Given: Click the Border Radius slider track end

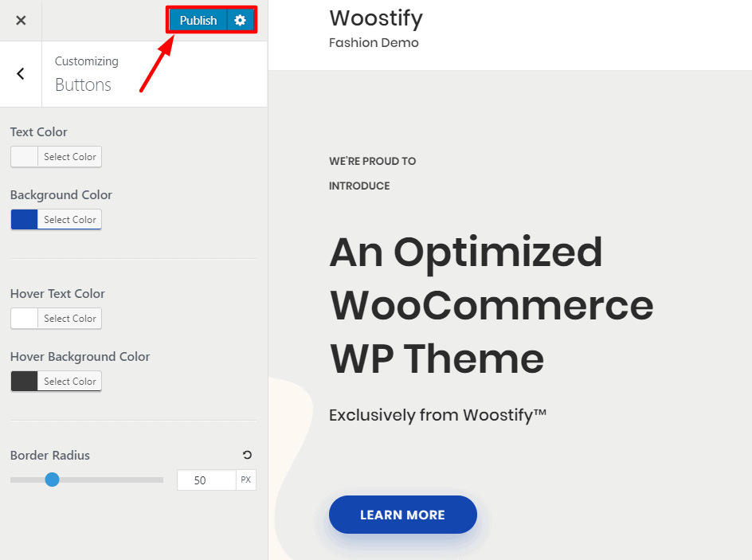Looking at the screenshot, I should pos(161,480).
